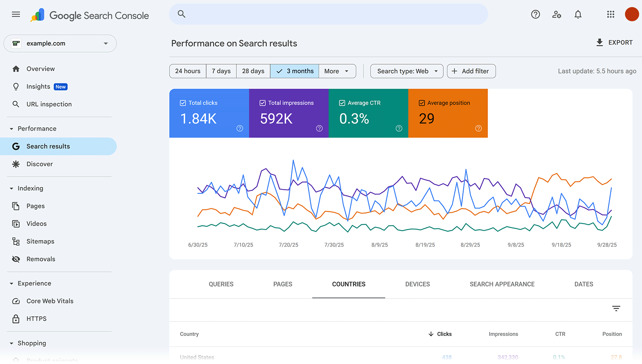642x364 pixels.
Task: Disable the Total impressions metric
Action: (263, 103)
